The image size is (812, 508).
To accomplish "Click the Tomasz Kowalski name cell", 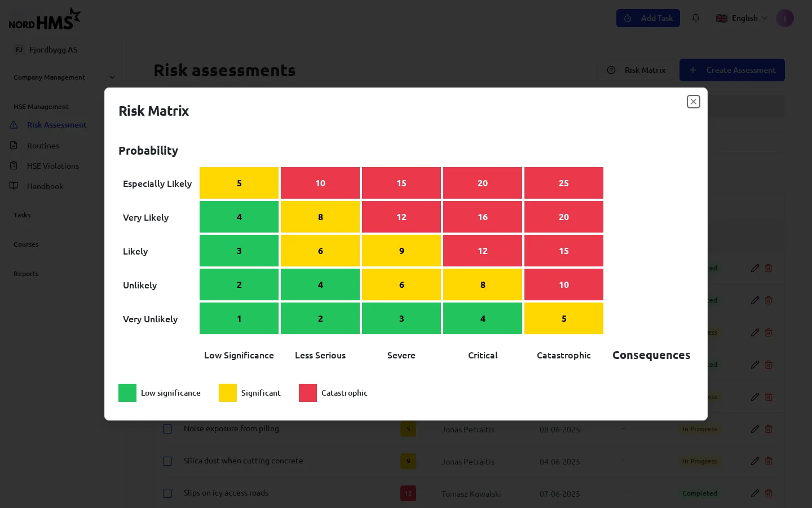I will point(471,494).
